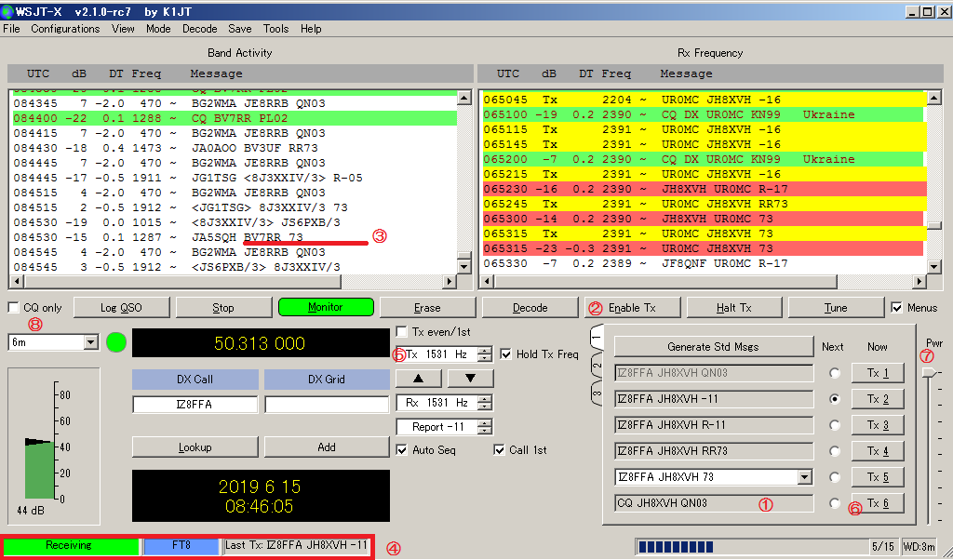
Task: Shift frequency down with the down arrow button
Action: [470, 379]
